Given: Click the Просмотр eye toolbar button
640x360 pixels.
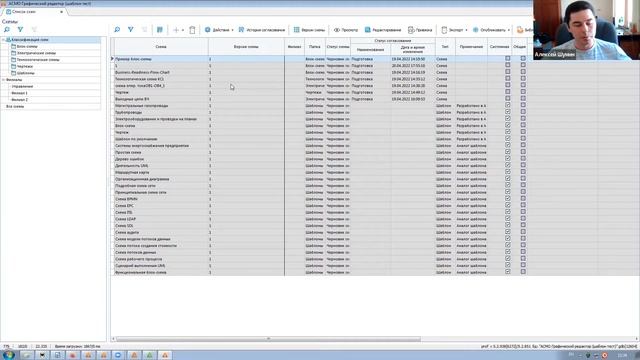Looking at the screenshot, I should pyautogui.click(x=346, y=30).
